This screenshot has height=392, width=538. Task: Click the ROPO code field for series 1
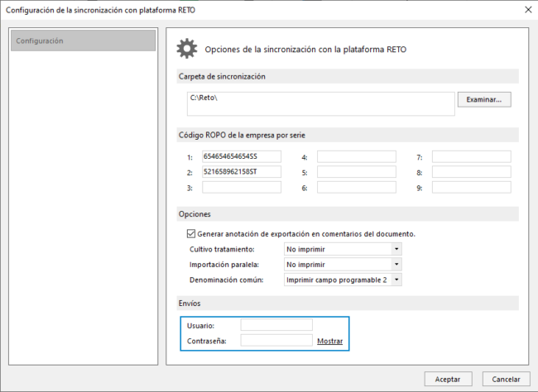(x=241, y=156)
